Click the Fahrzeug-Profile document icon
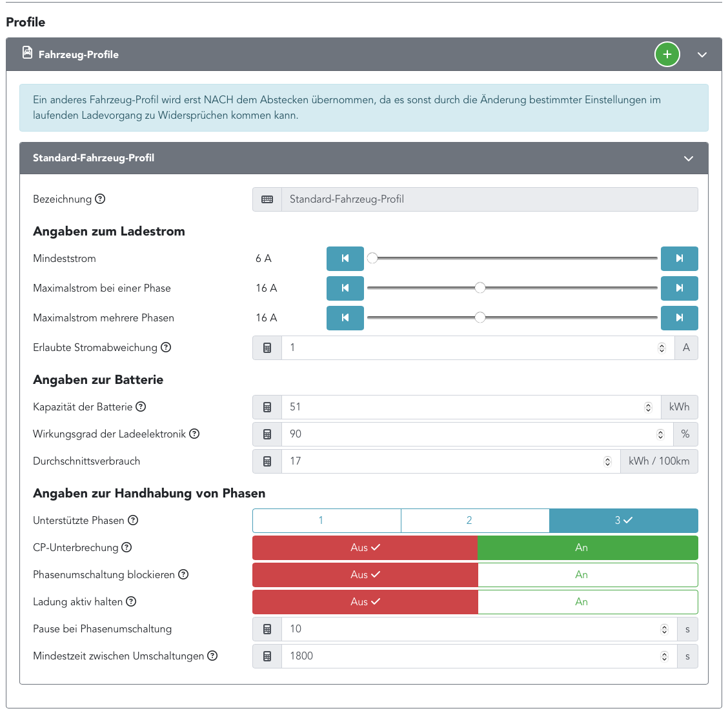The image size is (728, 713). pyautogui.click(x=27, y=53)
